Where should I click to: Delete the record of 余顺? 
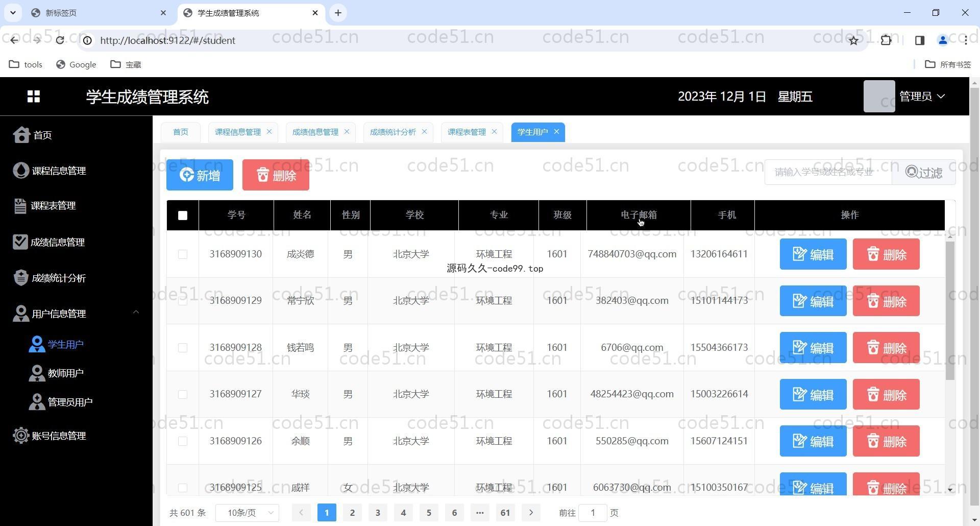tap(886, 441)
